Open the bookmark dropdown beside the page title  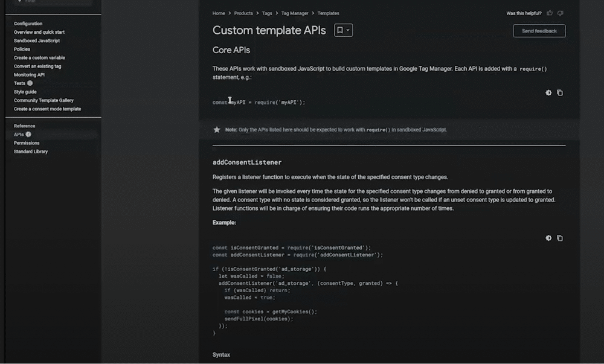(x=343, y=30)
